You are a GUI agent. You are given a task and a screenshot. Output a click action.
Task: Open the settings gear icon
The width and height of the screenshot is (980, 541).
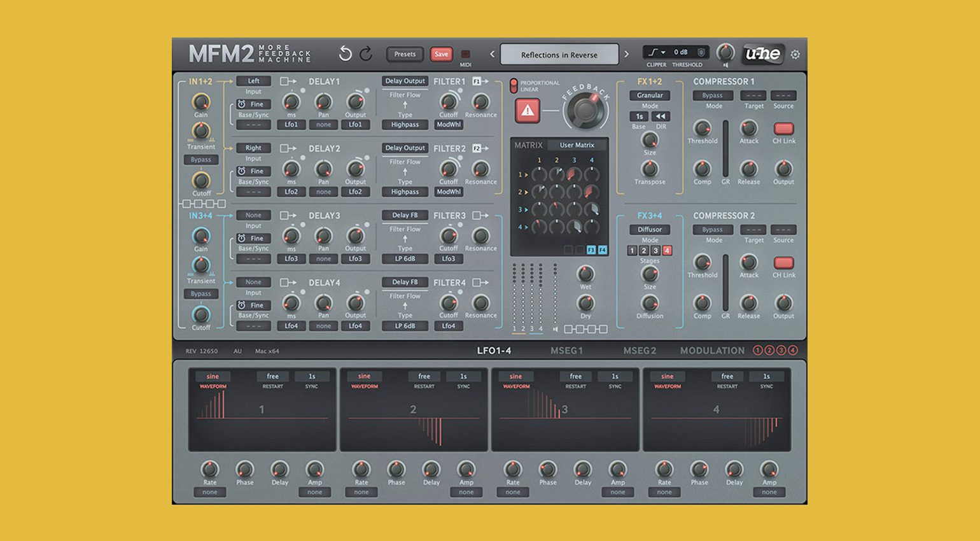click(x=795, y=55)
